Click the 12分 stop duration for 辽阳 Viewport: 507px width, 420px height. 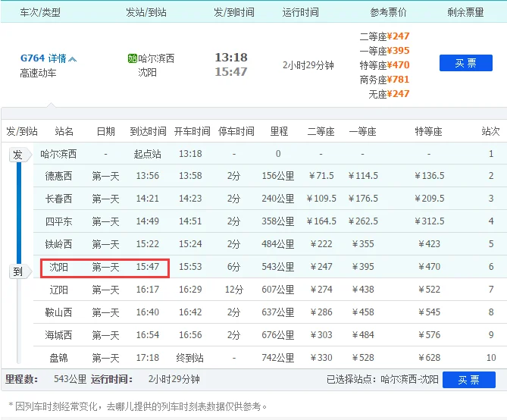(234, 290)
